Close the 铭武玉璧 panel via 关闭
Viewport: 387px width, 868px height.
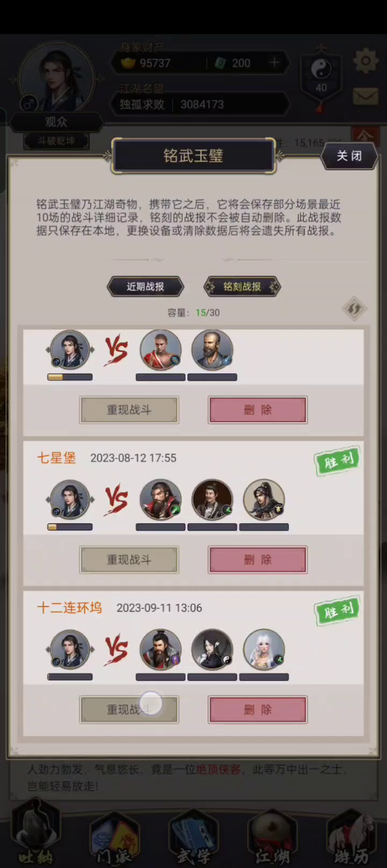point(349,156)
